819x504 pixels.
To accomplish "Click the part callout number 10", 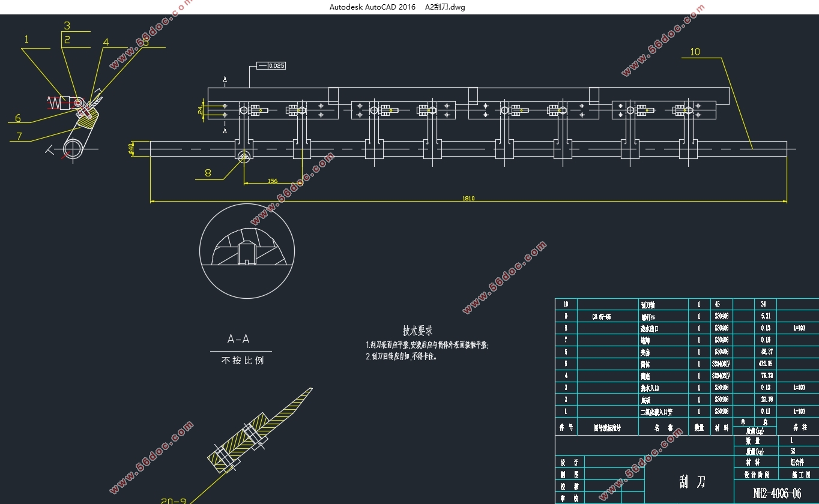I will 695,52.
